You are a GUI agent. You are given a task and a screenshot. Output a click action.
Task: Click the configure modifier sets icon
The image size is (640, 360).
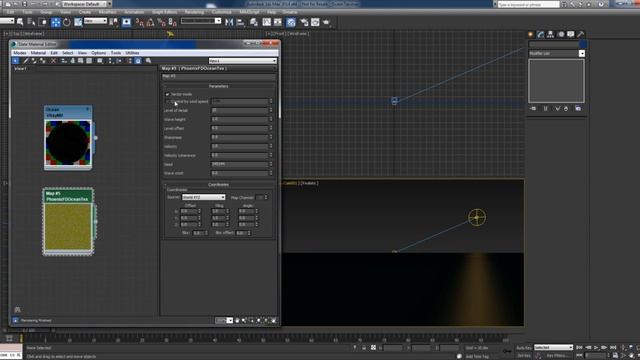578,109
